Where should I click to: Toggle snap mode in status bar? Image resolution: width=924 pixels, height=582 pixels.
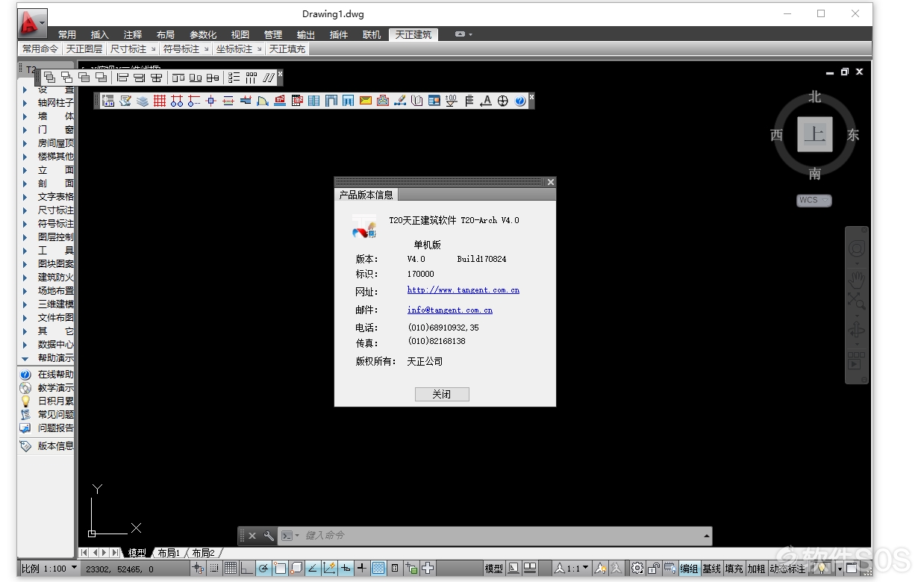click(214, 569)
